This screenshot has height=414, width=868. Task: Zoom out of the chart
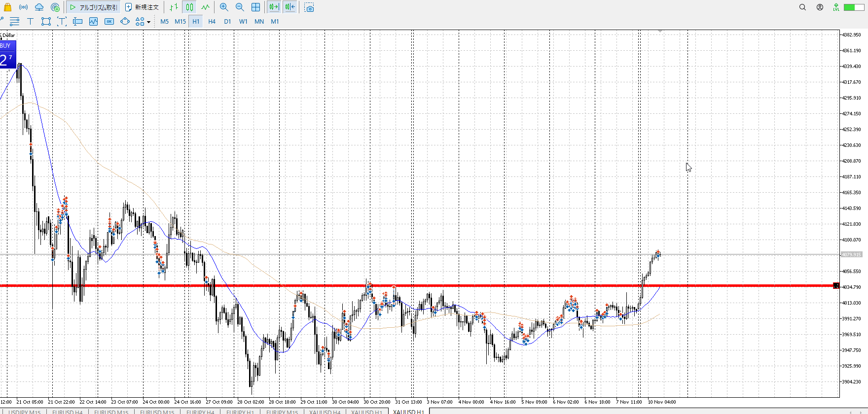click(240, 7)
